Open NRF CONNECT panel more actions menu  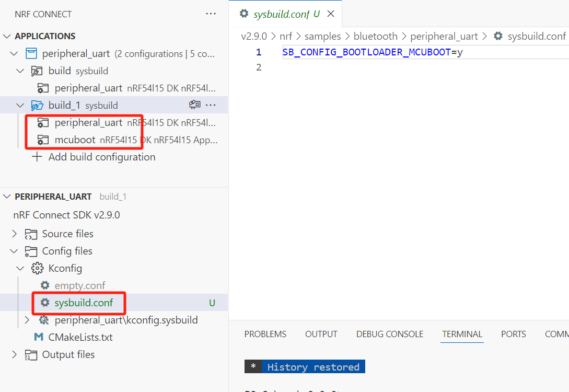click(x=211, y=14)
